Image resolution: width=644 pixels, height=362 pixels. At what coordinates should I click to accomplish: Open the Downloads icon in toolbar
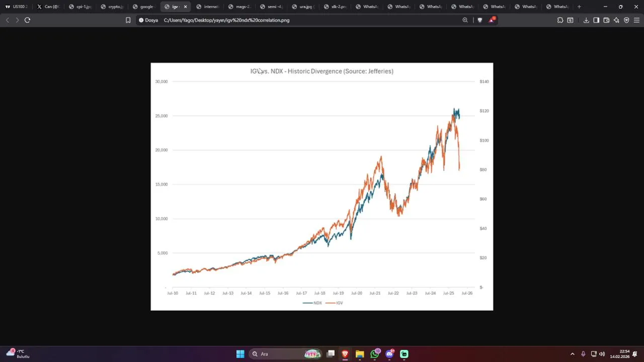[586, 20]
